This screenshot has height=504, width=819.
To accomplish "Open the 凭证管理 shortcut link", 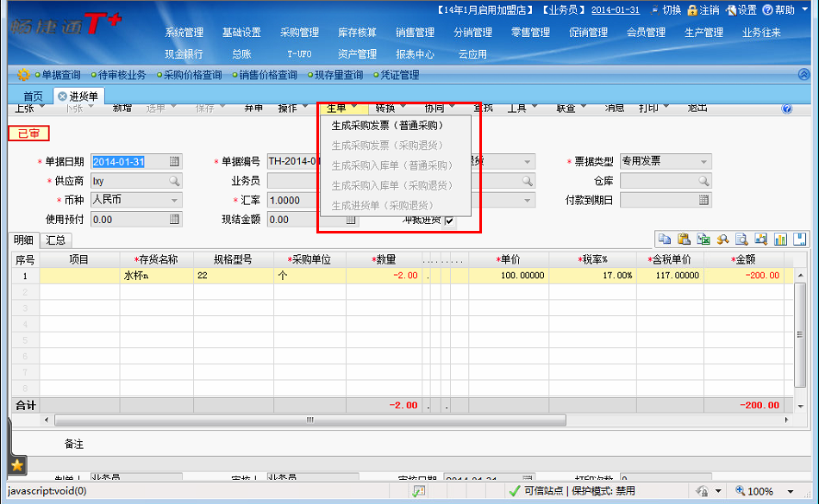I will click(x=399, y=75).
